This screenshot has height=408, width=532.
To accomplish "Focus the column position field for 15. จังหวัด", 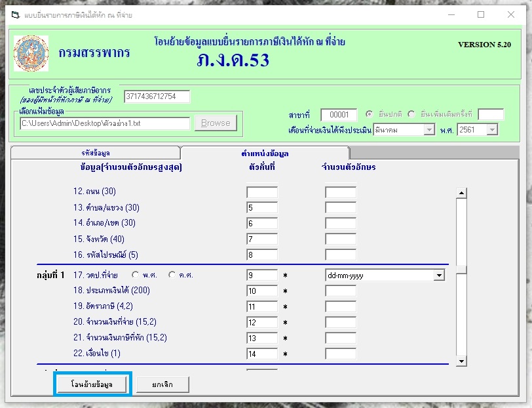I will click(262, 239).
